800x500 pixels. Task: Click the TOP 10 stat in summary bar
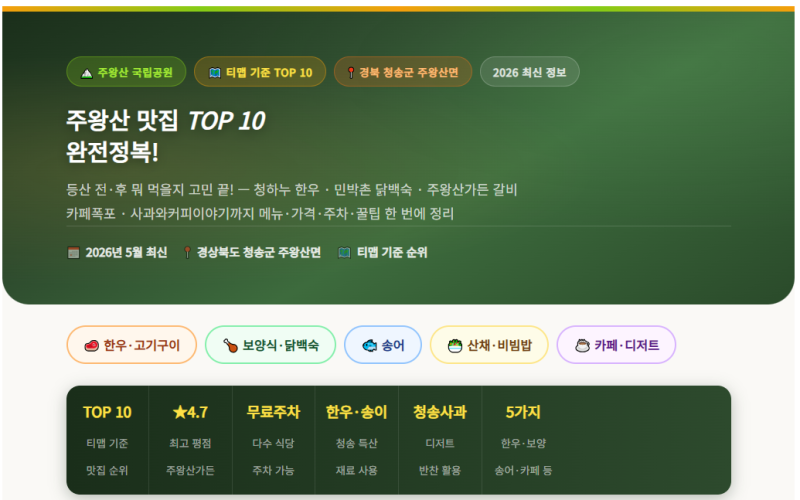tap(107, 412)
